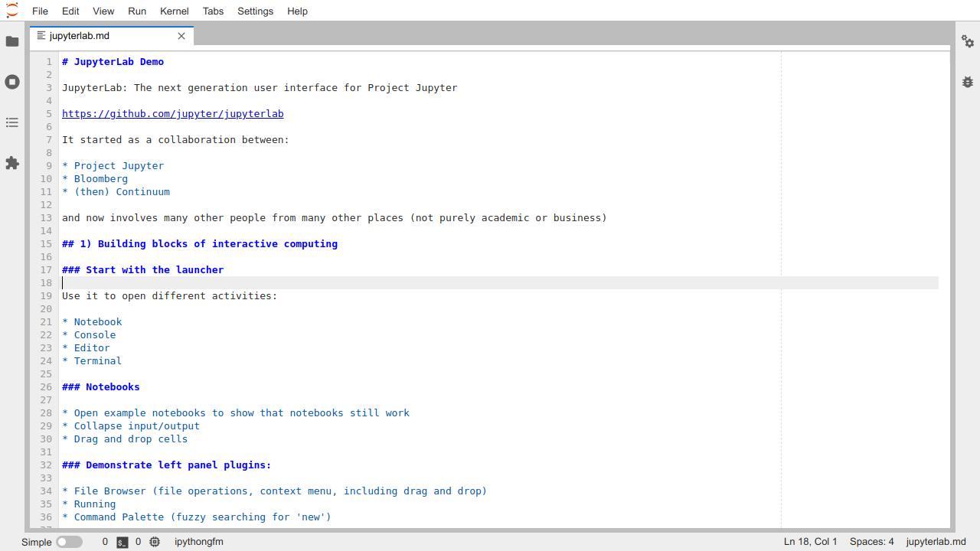Image resolution: width=980 pixels, height=551 pixels.
Task: Open the Extension Manager puzzle icon
Action: tap(12, 163)
